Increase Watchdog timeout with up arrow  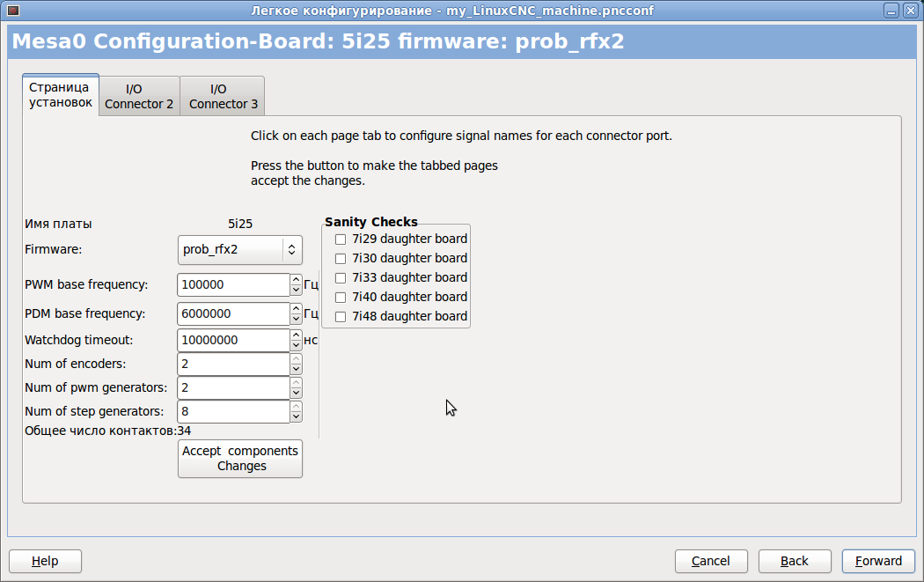pyautogui.click(x=296, y=335)
